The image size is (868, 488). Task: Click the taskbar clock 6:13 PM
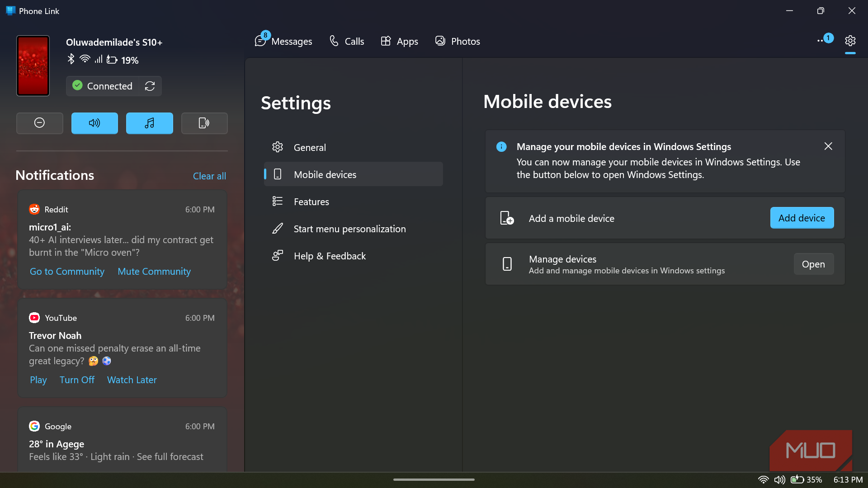pos(848,479)
